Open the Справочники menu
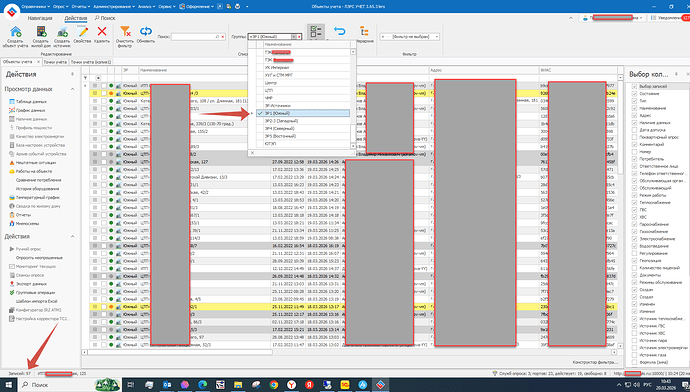This screenshot has width=690, height=392. click(35, 7)
